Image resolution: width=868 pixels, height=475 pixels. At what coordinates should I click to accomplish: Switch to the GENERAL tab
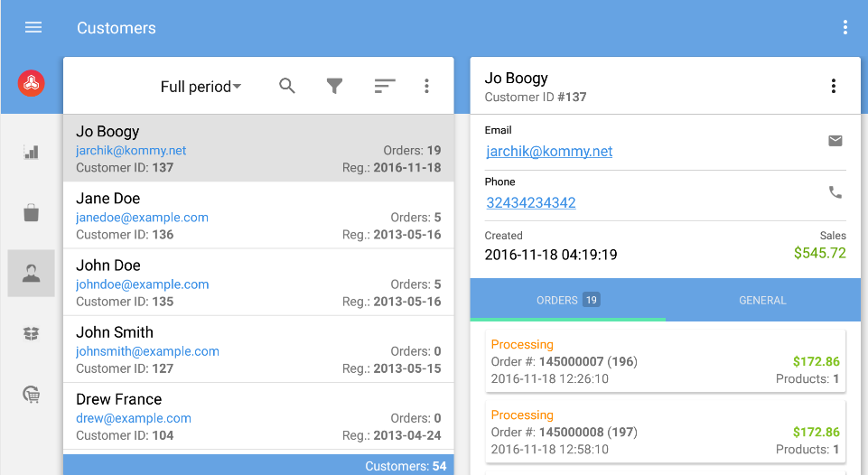[762, 300]
